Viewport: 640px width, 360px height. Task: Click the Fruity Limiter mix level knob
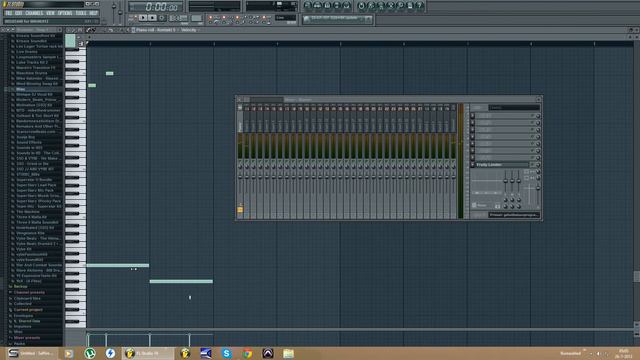(x=538, y=164)
